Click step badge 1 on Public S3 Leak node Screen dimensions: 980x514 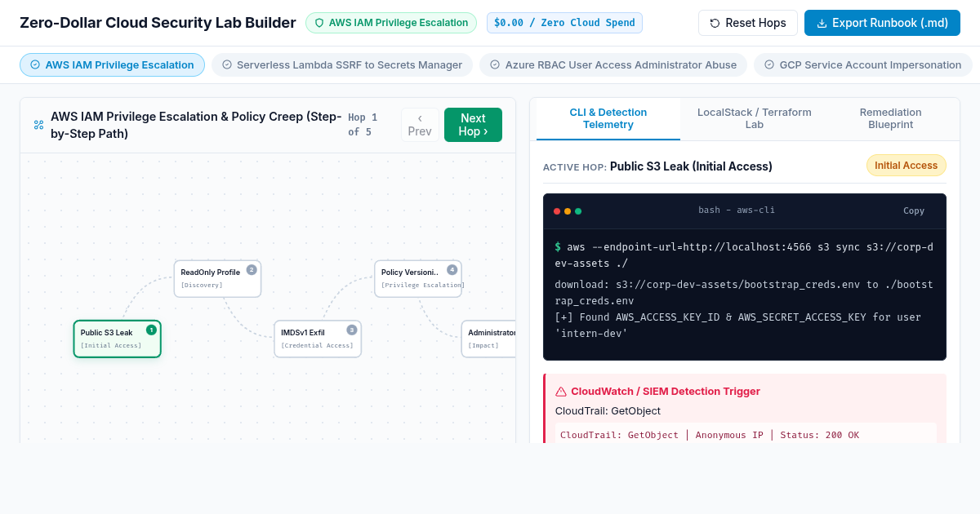pyautogui.click(x=151, y=330)
